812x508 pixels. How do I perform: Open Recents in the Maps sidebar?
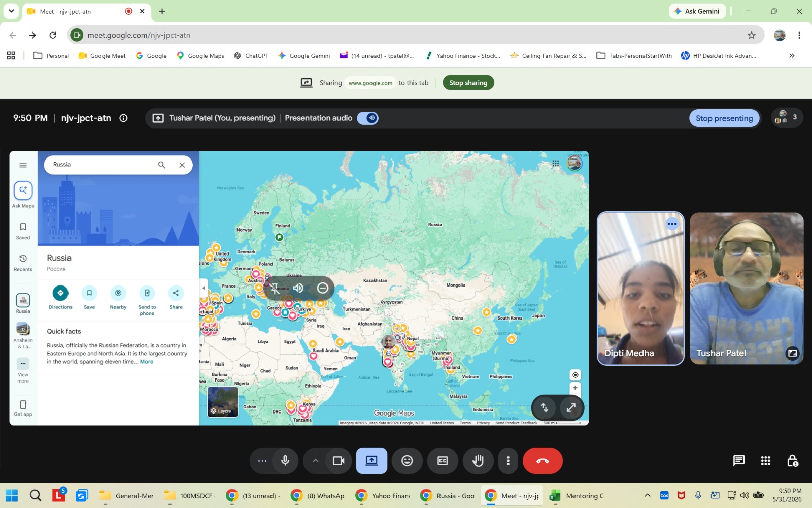click(x=23, y=263)
